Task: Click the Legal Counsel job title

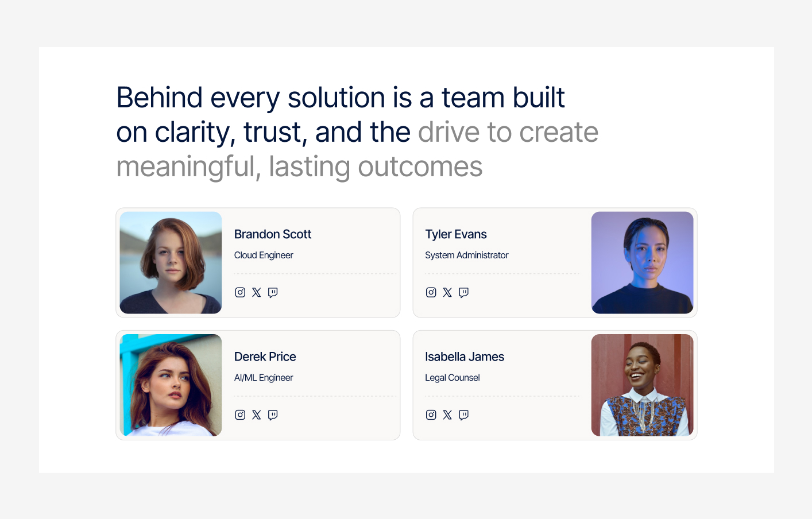Action: coord(452,377)
